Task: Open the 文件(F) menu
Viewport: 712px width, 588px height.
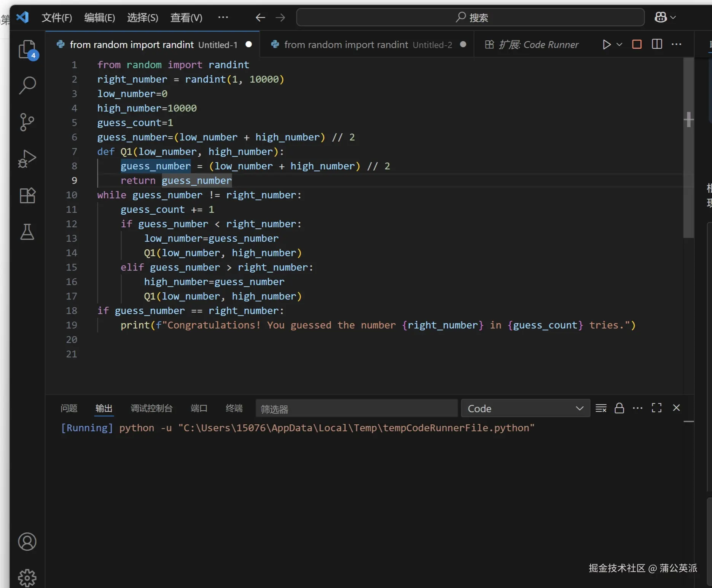Action: (57, 18)
